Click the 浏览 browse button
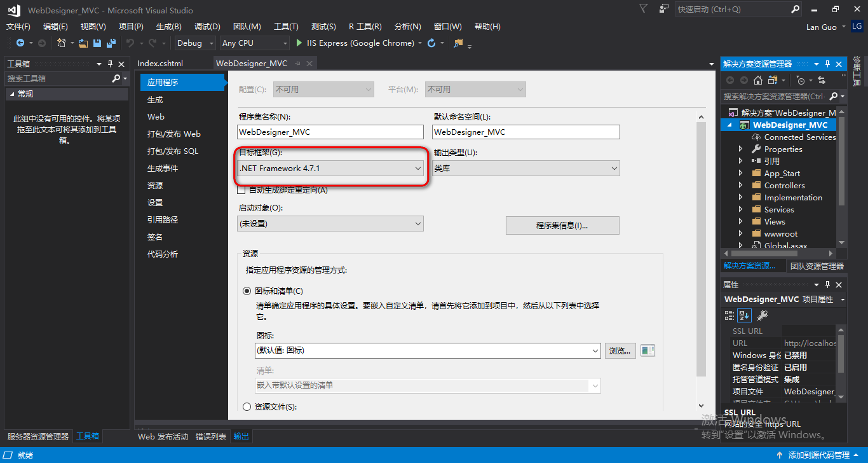The height and width of the screenshot is (463, 868). pos(620,350)
